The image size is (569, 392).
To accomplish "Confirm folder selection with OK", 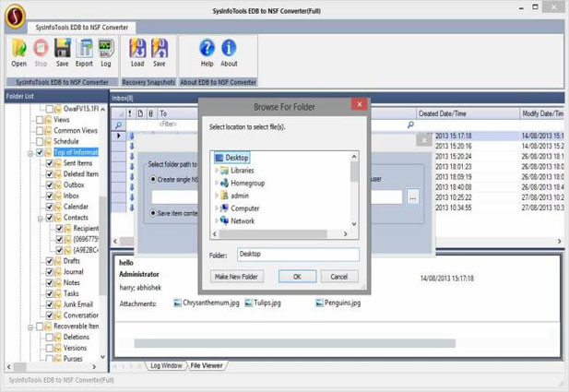I will pyautogui.click(x=297, y=277).
